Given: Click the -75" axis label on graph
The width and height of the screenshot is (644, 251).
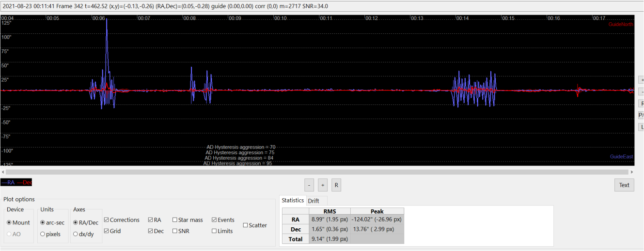Looking at the screenshot, I should (6, 136).
